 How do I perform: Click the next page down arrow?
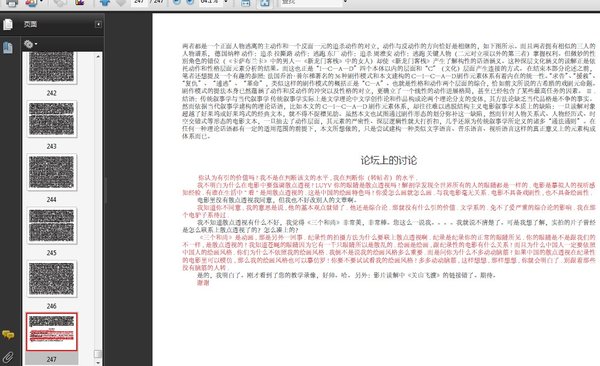[121, 2]
